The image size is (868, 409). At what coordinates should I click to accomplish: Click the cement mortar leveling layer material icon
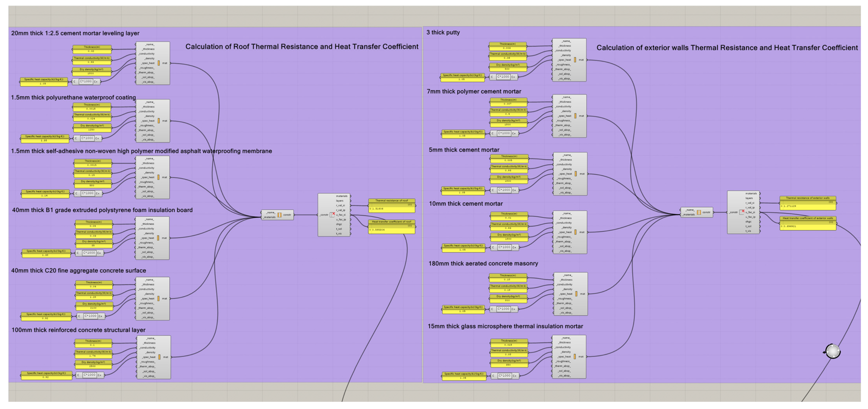click(159, 63)
